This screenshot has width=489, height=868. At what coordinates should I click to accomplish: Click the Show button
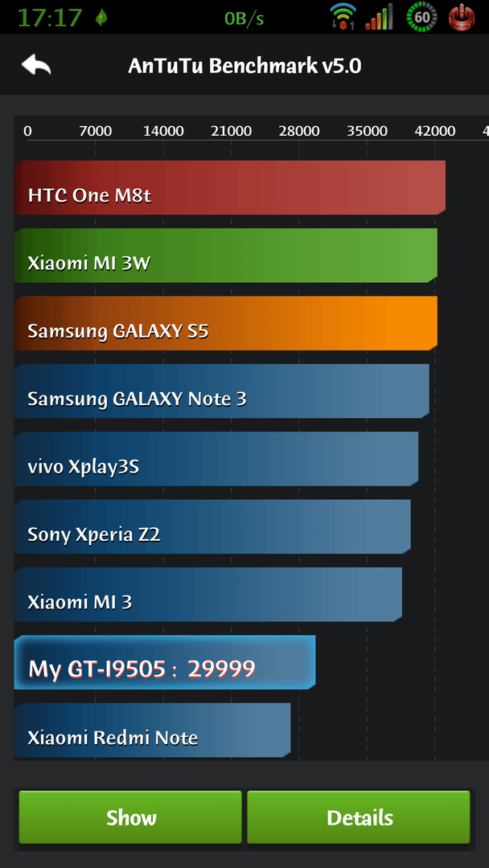point(131,817)
